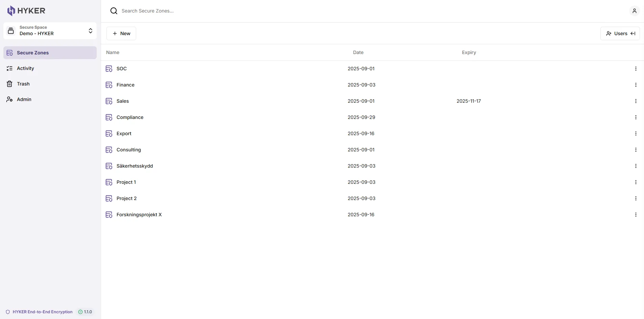Click the version 1.1.0 status checkmark

pos(80,312)
